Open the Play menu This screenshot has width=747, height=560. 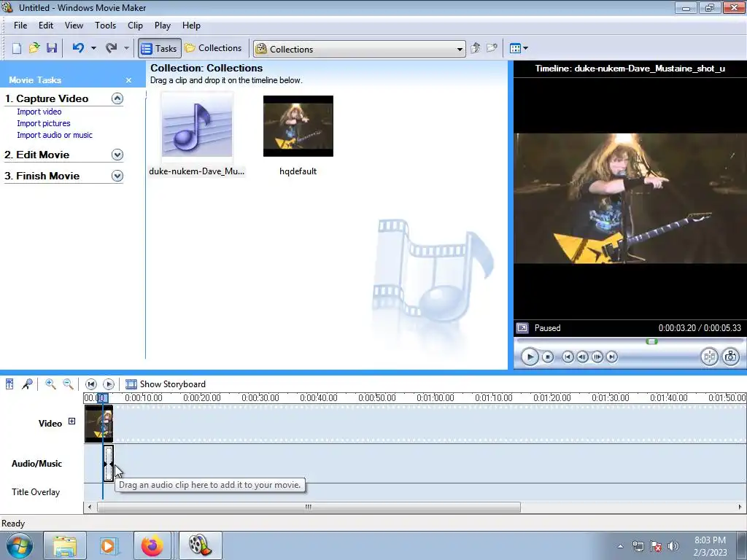point(163,26)
